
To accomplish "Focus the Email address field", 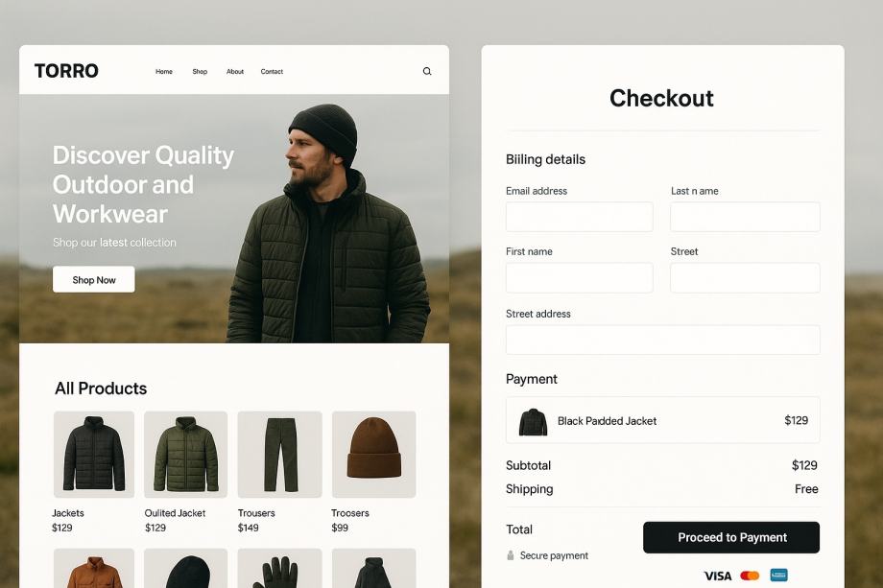I will point(580,217).
